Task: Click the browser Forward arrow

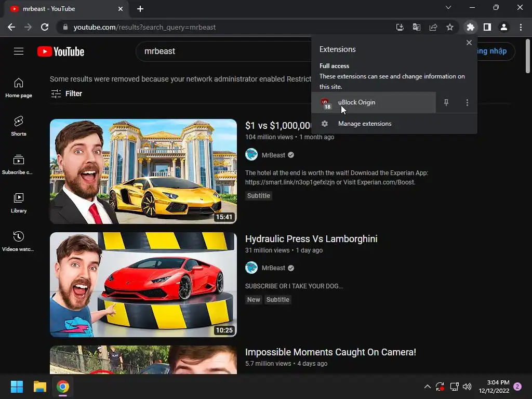Action: click(28, 27)
